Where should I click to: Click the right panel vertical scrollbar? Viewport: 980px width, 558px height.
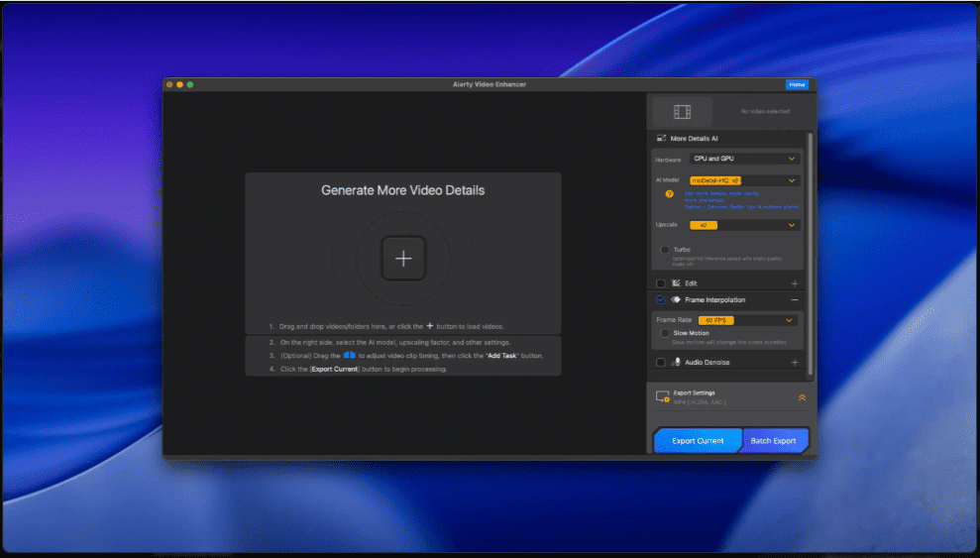pos(811,253)
